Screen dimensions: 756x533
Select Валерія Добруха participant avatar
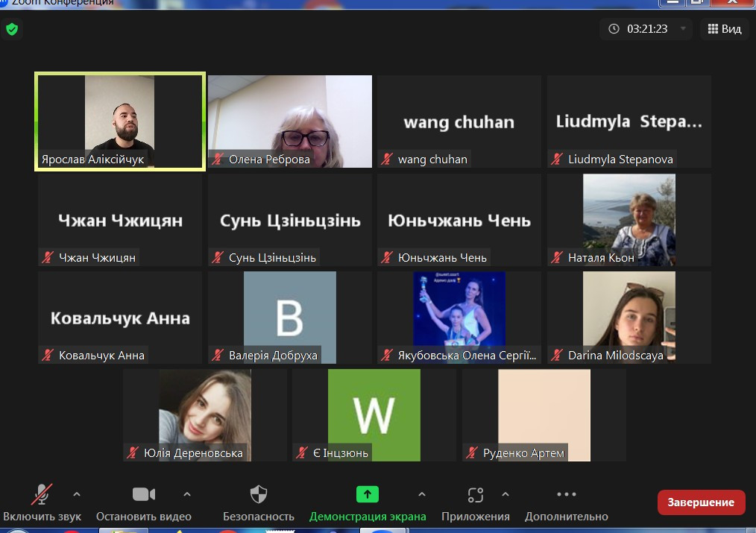[x=290, y=317]
